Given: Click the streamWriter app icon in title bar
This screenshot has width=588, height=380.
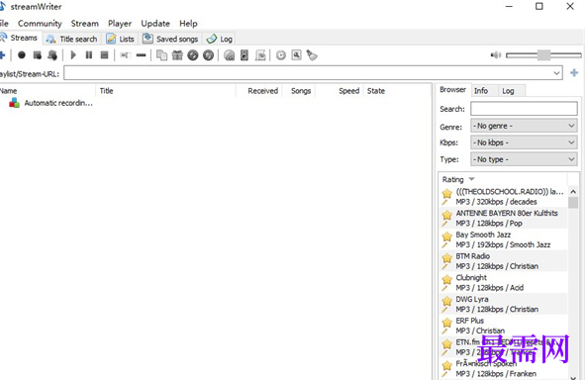Looking at the screenshot, I should click(3, 6).
